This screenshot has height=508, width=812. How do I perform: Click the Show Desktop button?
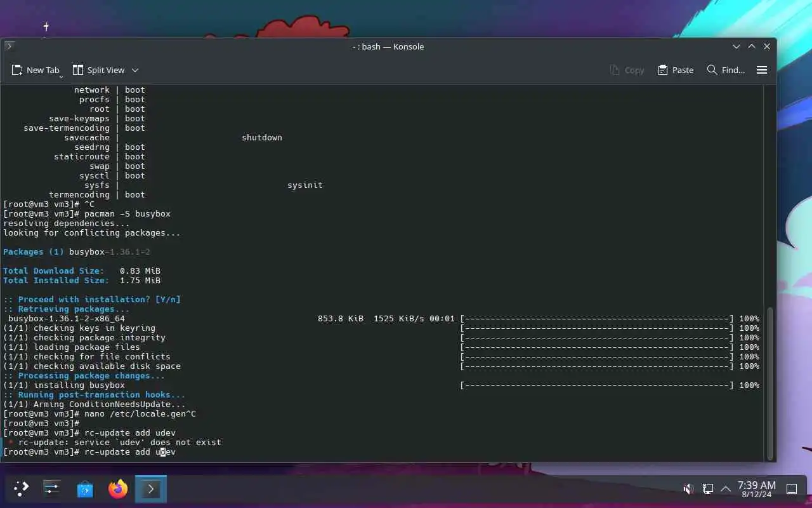(x=792, y=489)
